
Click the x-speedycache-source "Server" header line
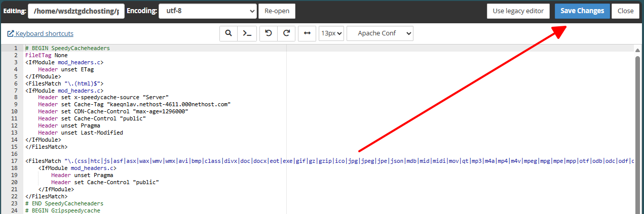(103, 98)
